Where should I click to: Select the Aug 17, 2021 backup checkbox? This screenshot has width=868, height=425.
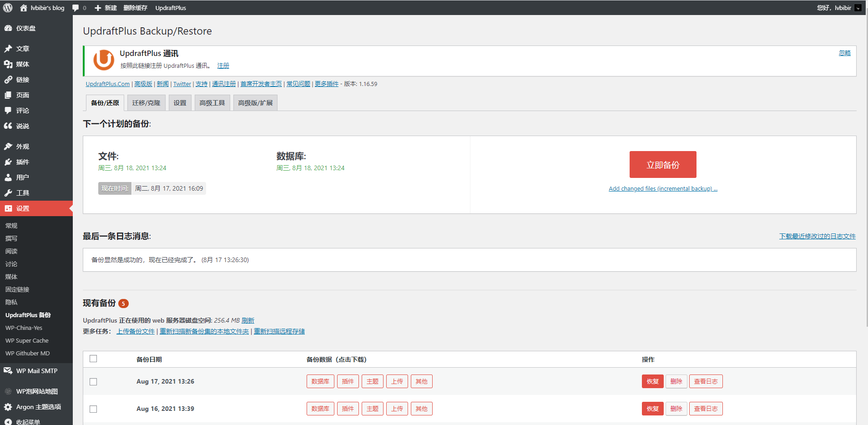(x=93, y=382)
